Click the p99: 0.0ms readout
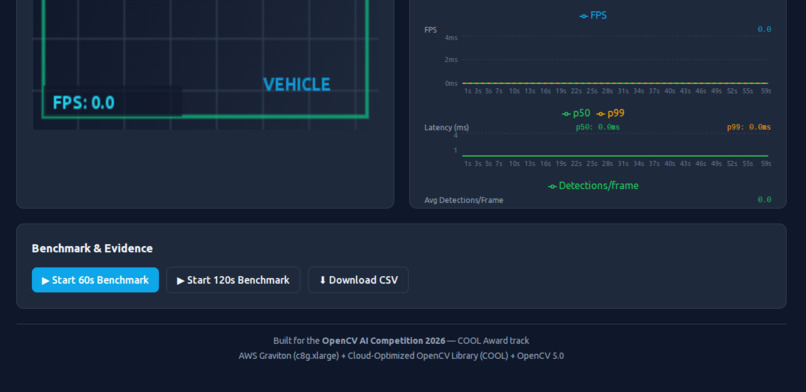Viewport: 806px width, 392px height. 748,127
